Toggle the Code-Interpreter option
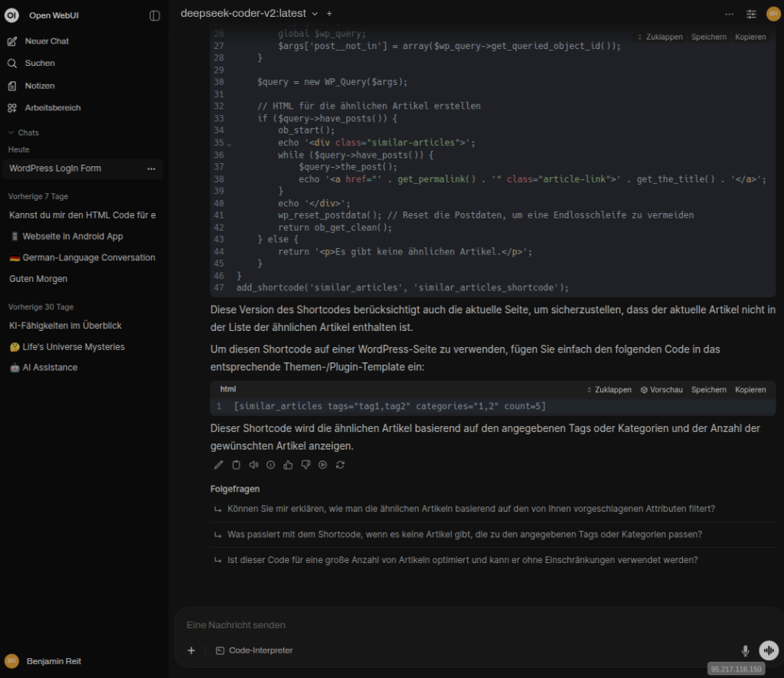 click(x=254, y=650)
